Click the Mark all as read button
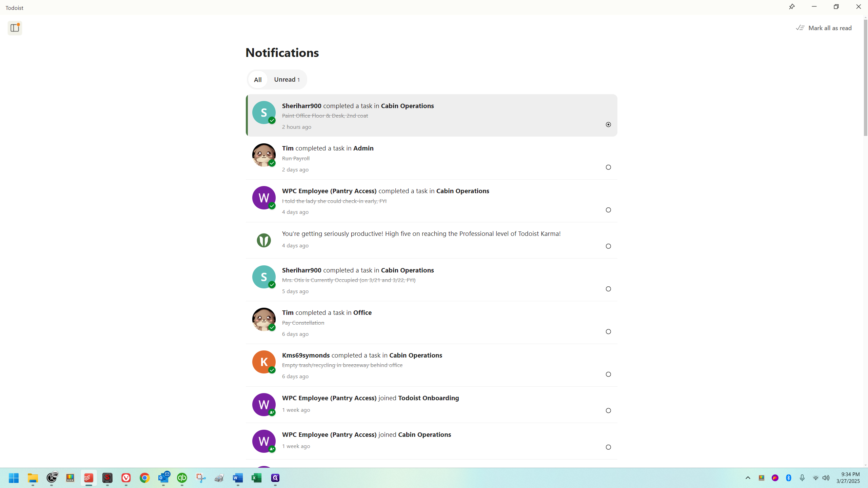868x488 pixels. (824, 28)
